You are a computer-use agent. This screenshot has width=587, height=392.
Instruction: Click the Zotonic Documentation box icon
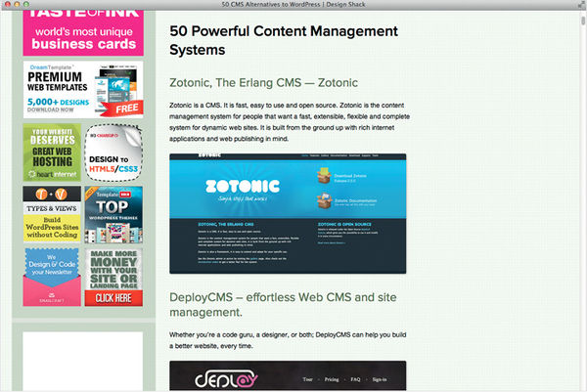[324, 200]
